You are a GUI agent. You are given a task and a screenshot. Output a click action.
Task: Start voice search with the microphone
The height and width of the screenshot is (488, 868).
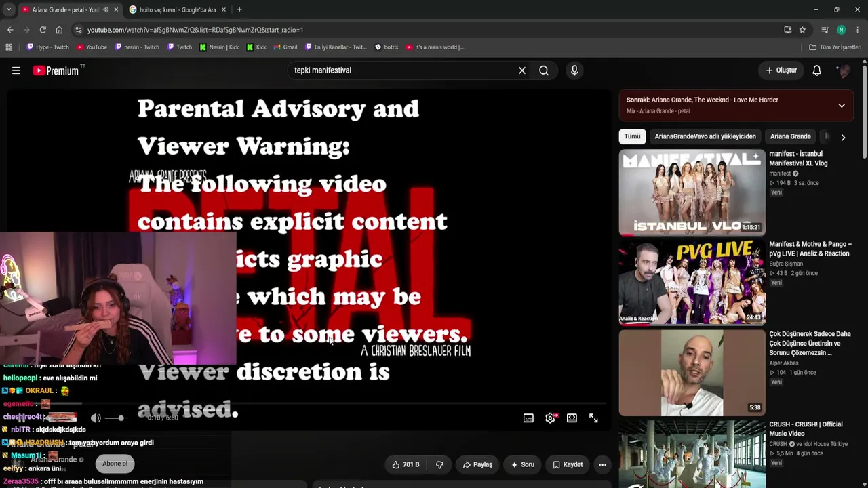(x=574, y=70)
